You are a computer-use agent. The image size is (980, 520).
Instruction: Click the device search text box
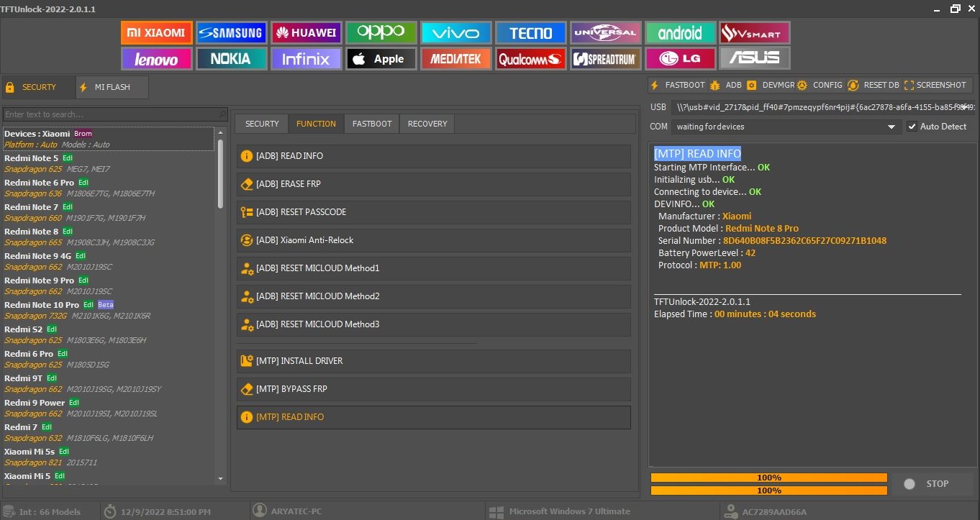pos(115,114)
